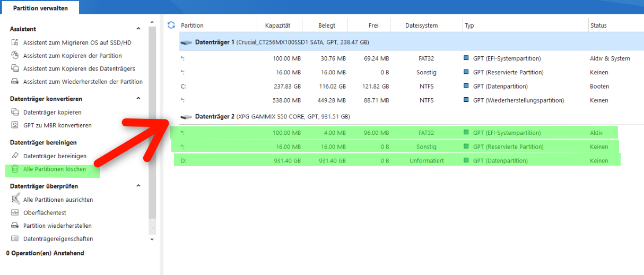
Task: Select Datenträger 1 Crucial disk header row
Action: point(411,42)
